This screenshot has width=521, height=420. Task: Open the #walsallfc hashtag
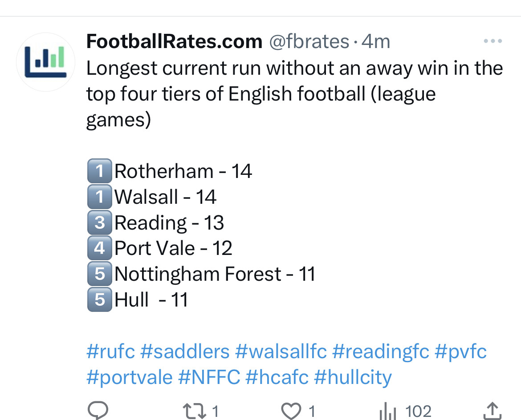281,351
